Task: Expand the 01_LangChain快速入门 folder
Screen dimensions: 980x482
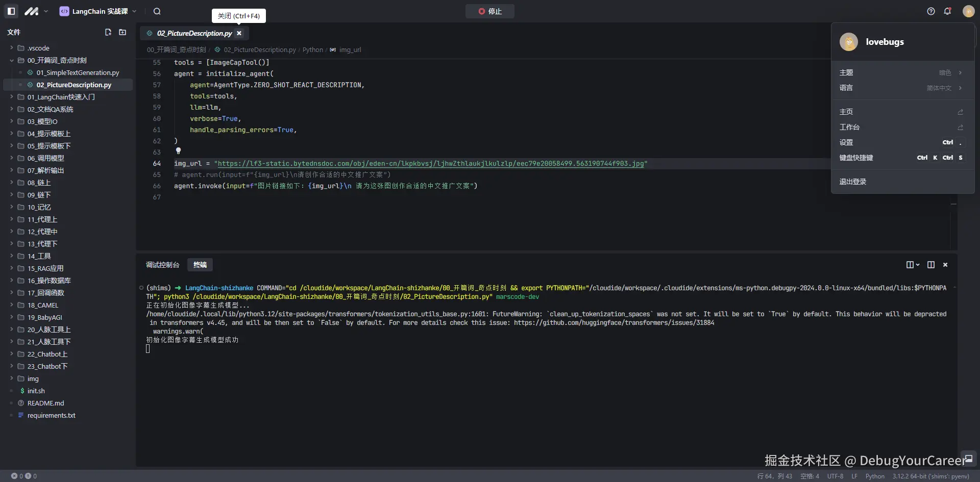Action: 61,97
